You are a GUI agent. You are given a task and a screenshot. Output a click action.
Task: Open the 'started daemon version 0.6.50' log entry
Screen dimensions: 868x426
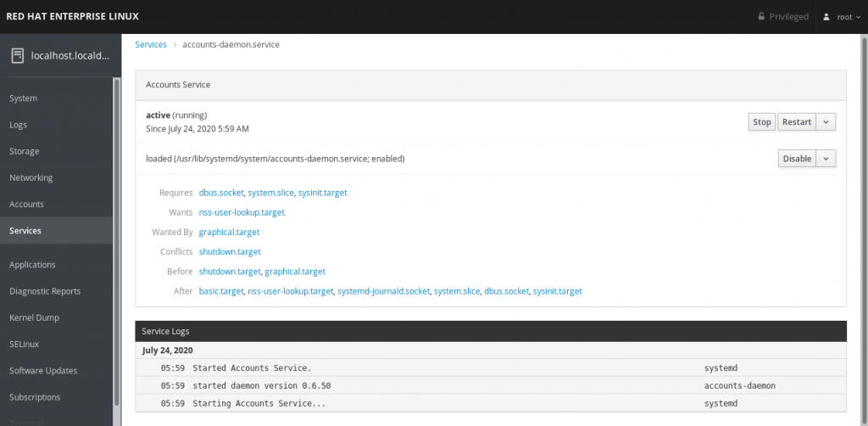(261, 385)
